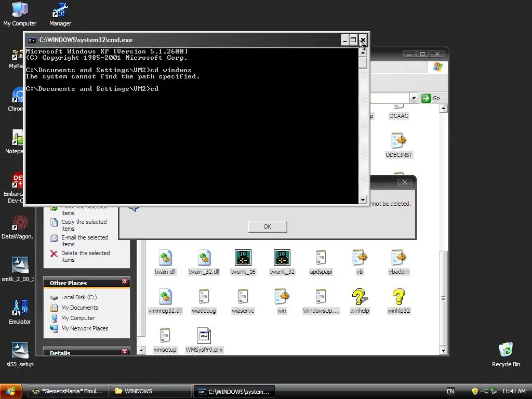Click OK in the error dialog

point(268,227)
